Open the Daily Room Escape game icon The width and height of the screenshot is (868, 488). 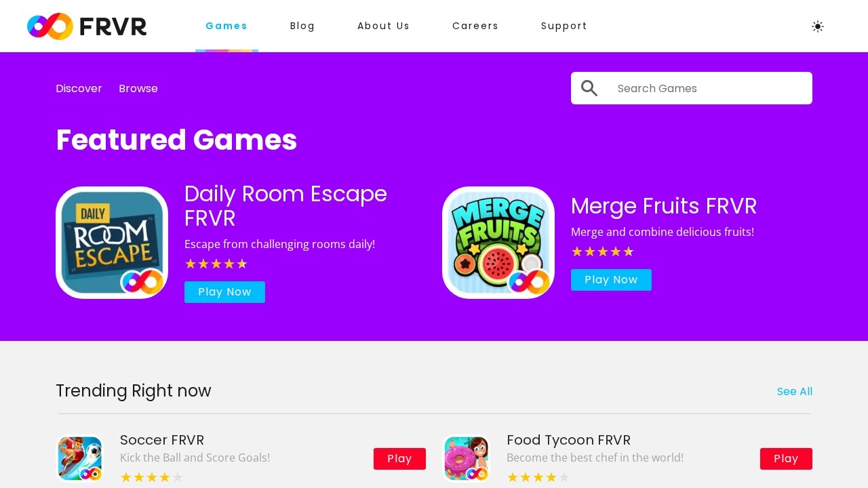(x=112, y=243)
